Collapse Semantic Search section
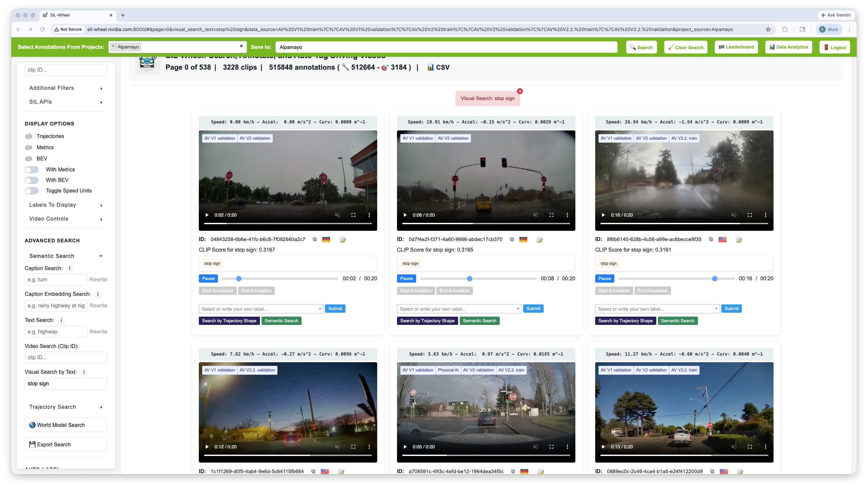The image size is (868, 488). coord(66,256)
